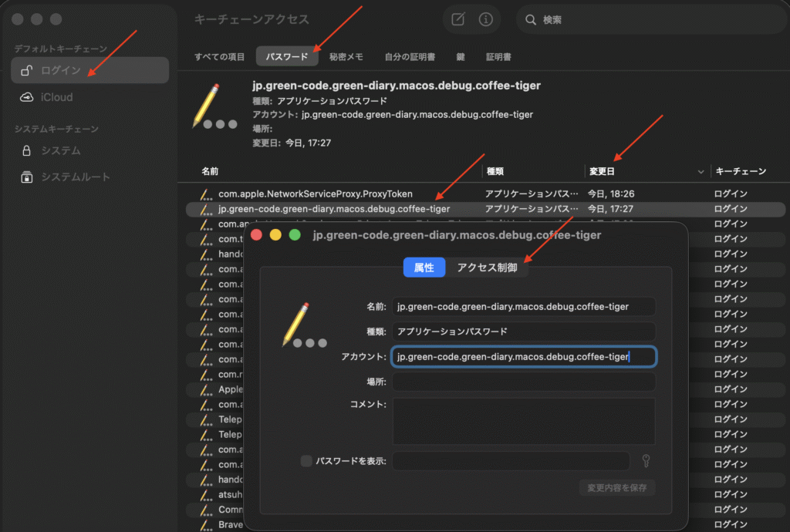The height and width of the screenshot is (532, 790).
Task: Click the アカウント input field
Action: pyautogui.click(x=524, y=356)
